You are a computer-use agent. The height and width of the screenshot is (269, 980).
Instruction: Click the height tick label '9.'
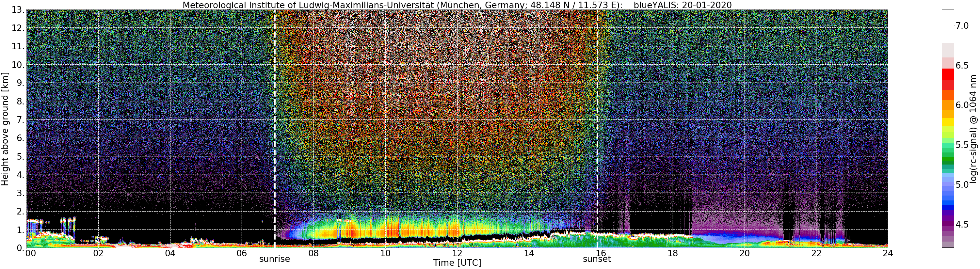tap(20, 83)
